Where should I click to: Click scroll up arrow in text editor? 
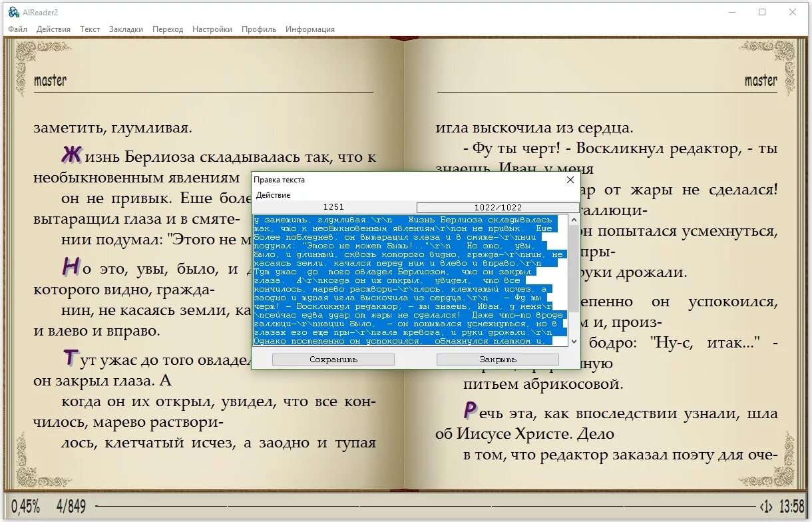pos(574,219)
